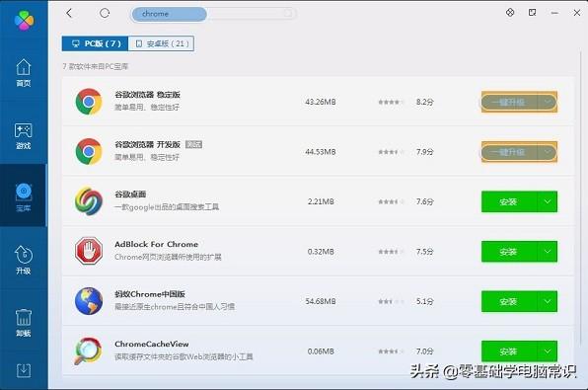
Task: Click 一键升级 for 谷歌浏览器 开发版
Action: (509, 152)
